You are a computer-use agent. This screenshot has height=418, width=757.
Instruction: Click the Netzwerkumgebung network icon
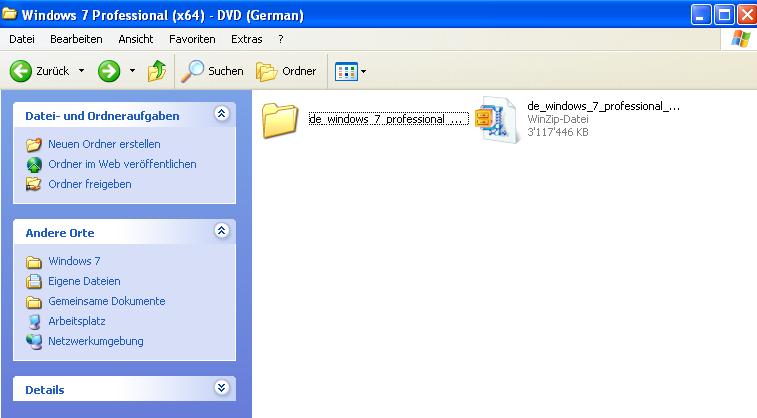coord(34,342)
